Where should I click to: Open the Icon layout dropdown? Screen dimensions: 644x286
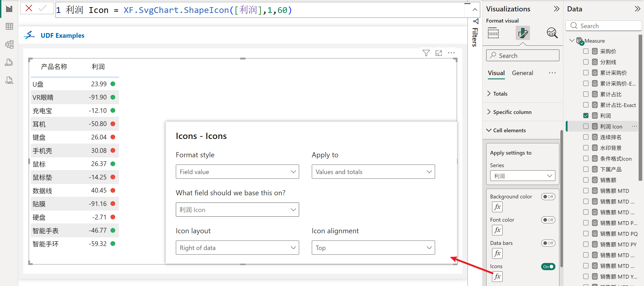click(237, 248)
